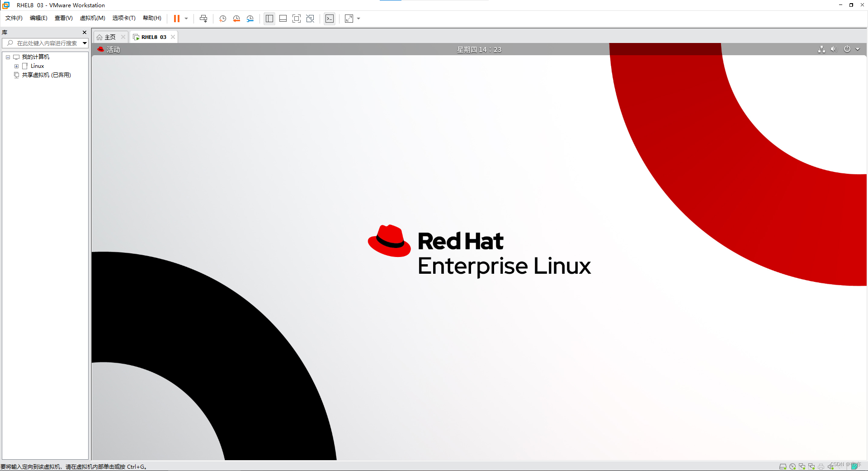
Task: Revert the VM to its snapshot
Action: [x=236, y=19]
